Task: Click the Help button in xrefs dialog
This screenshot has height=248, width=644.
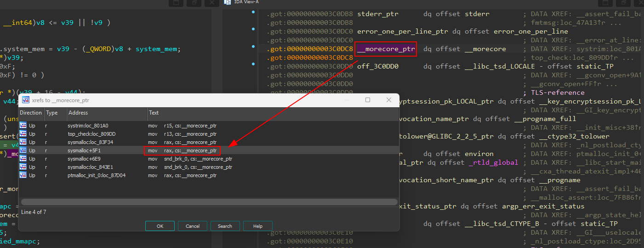Action: pos(257,226)
